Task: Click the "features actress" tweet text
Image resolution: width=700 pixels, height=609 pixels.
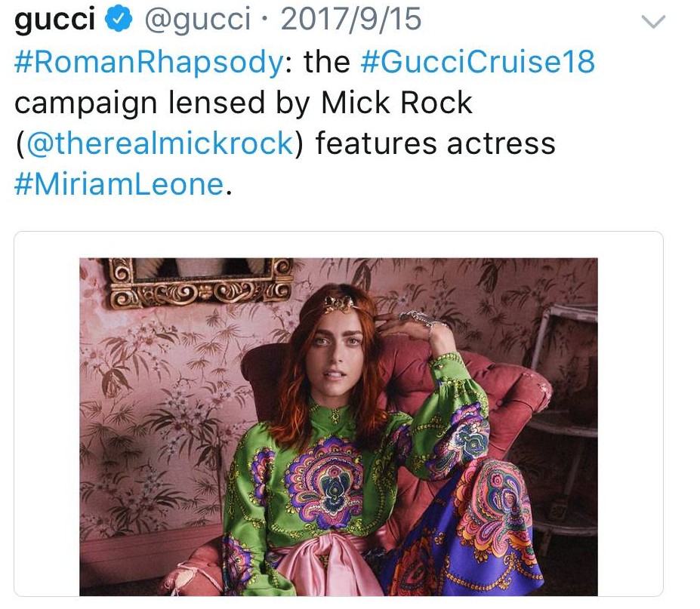Action: (435, 143)
